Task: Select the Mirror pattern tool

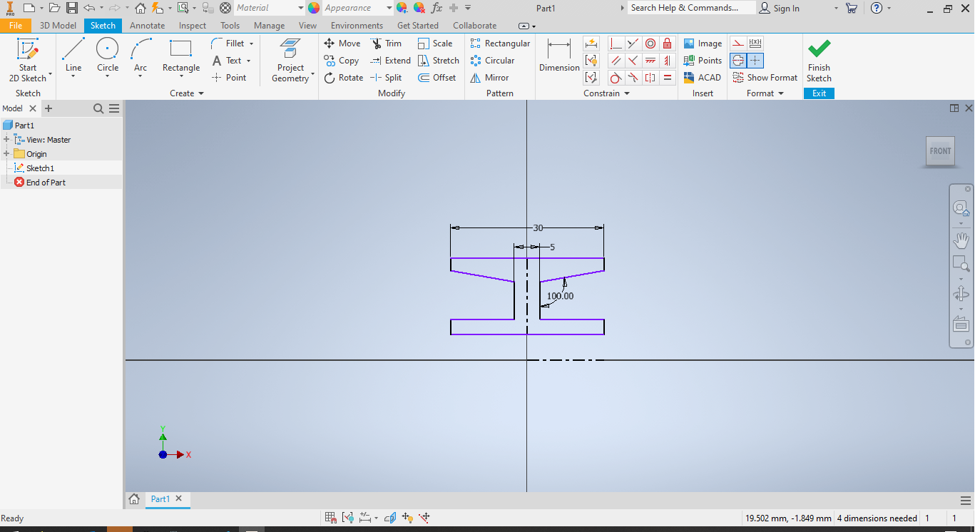Action: click(x=490, y=77)
